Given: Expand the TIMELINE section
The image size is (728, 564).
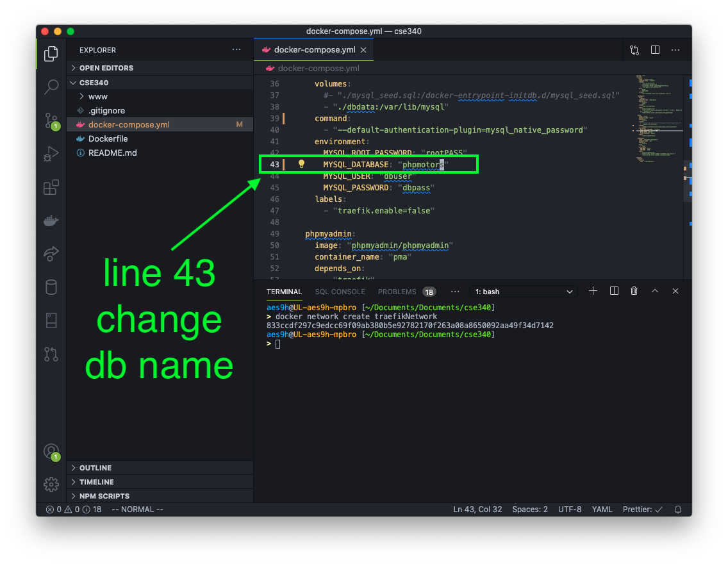Looking at the screenshot, I should coord(160,482).
